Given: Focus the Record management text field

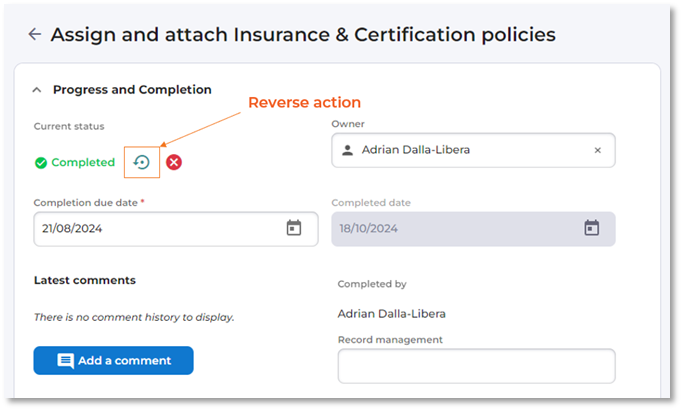Looking at the screenshot, I should pyautogui.click(x=476, y=366).
